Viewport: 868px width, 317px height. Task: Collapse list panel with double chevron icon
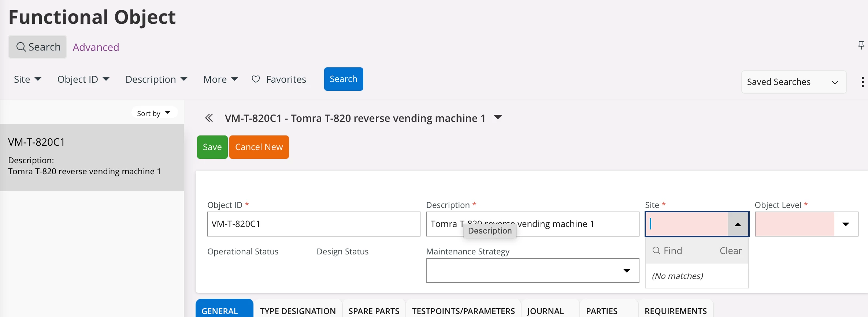209,118
